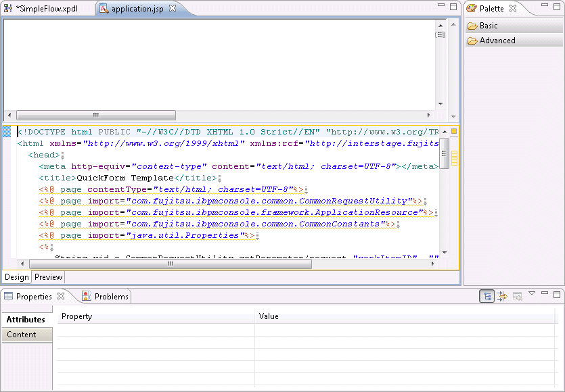Minimize the editor area

(x=441, y=5)
